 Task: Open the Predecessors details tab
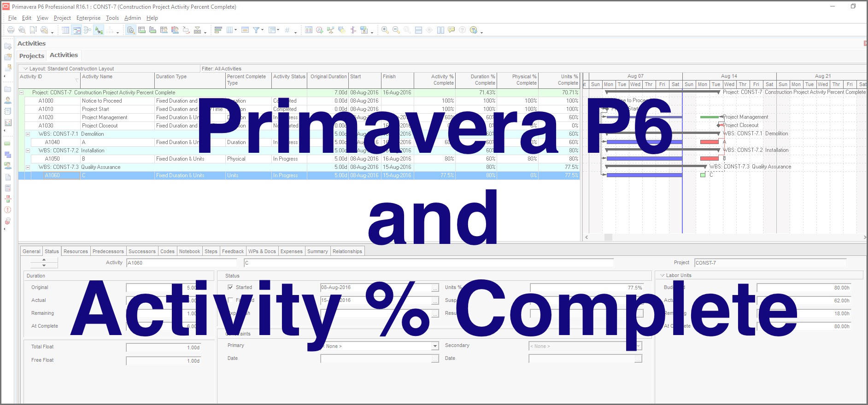[x=108, y=251]
